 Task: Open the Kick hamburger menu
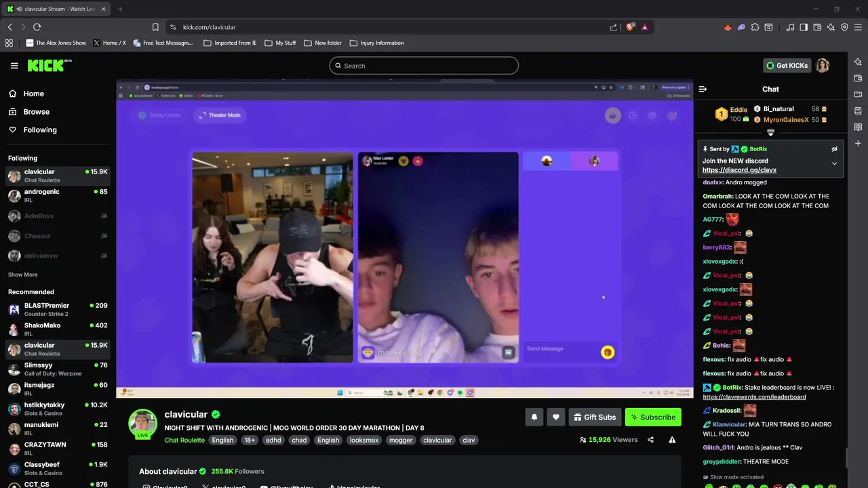pos(14,66)
